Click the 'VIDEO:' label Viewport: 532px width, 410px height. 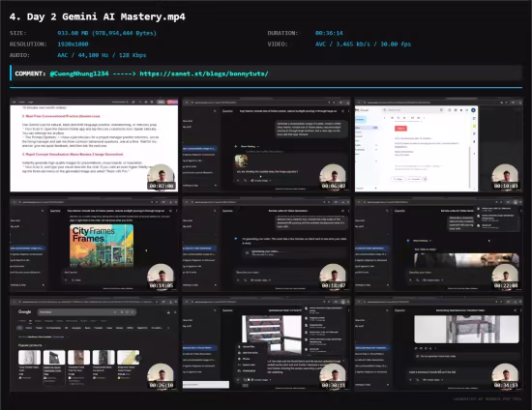click(278, 44)
